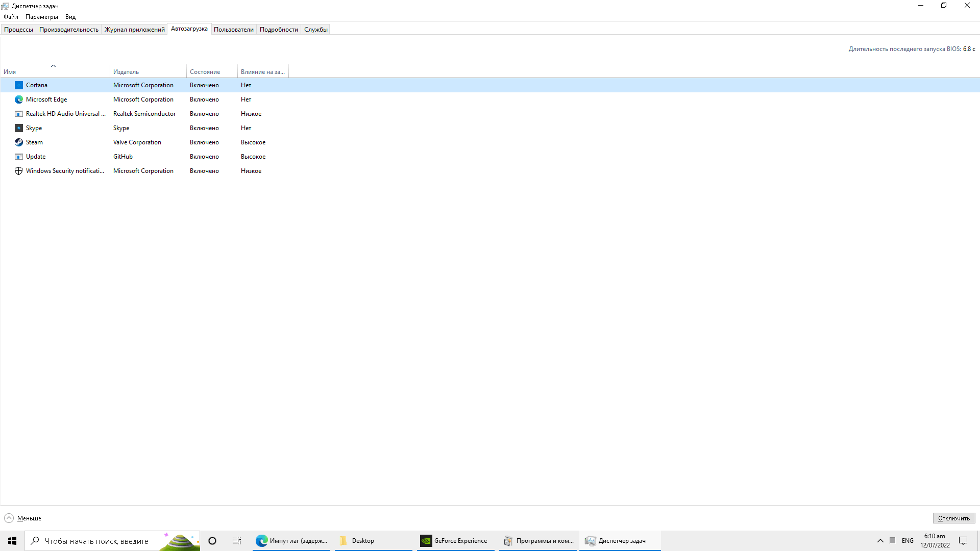Open the Параметры menu
980x551 pixels.
42,17
